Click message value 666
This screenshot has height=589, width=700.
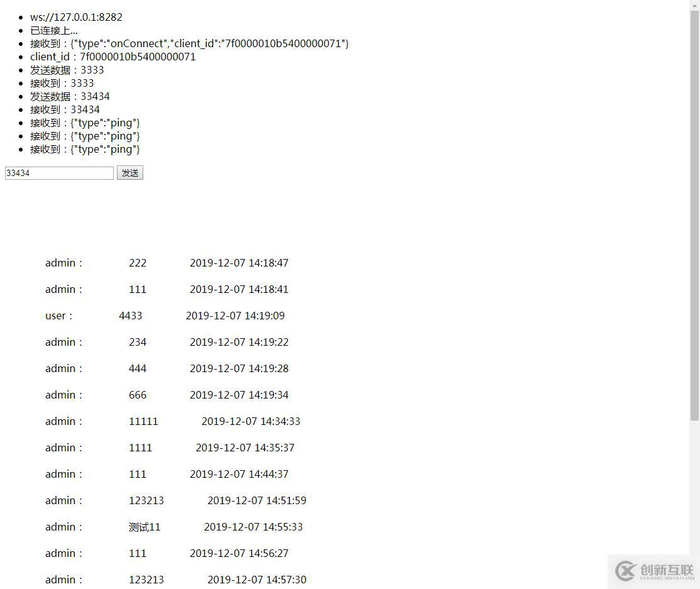[x=138, y=395]
